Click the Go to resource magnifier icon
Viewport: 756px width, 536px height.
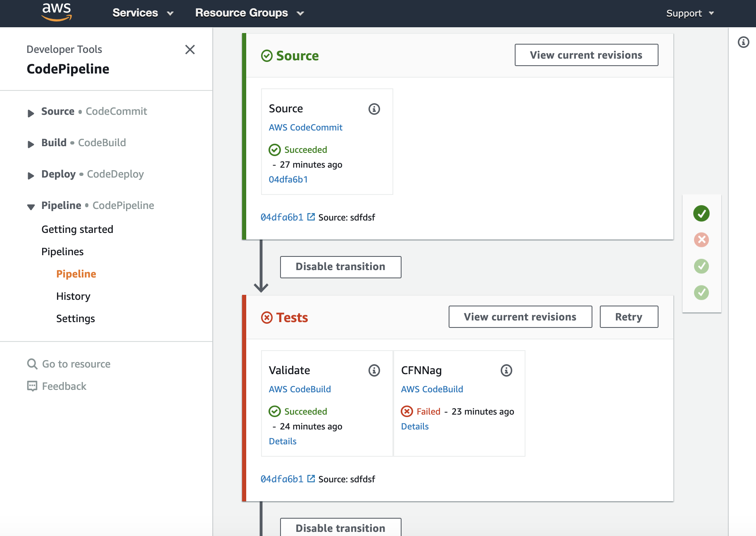(x=32, y=364)
